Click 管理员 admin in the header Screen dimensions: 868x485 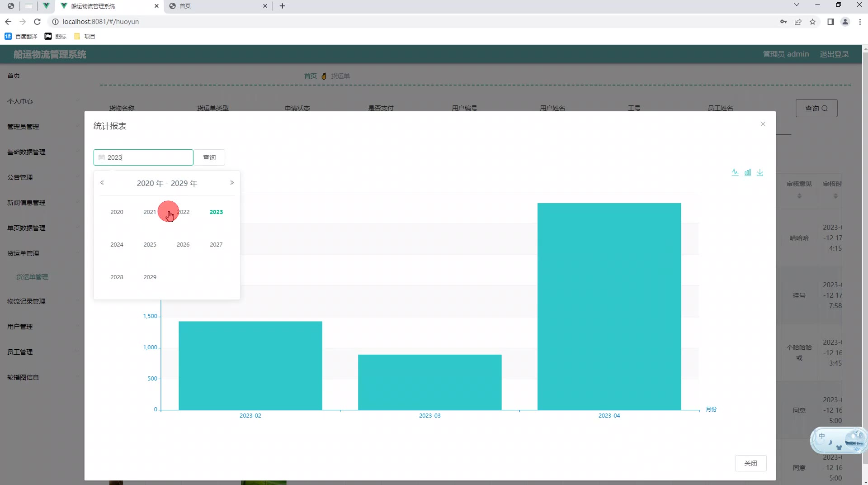[786, 54]
